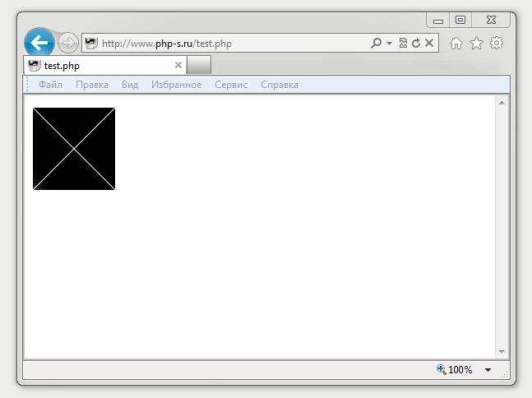Image resolution: width=532 pixels, height=398 pixels.
Task: Open the Сервис menu
Action: tap(231, 85)
